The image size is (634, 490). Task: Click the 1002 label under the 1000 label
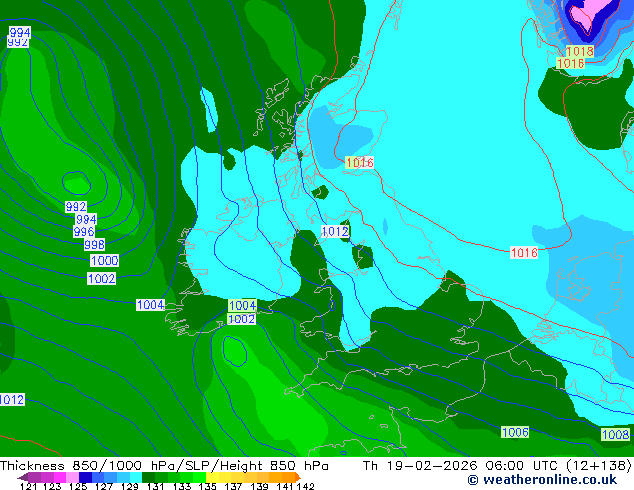[101, 279]
